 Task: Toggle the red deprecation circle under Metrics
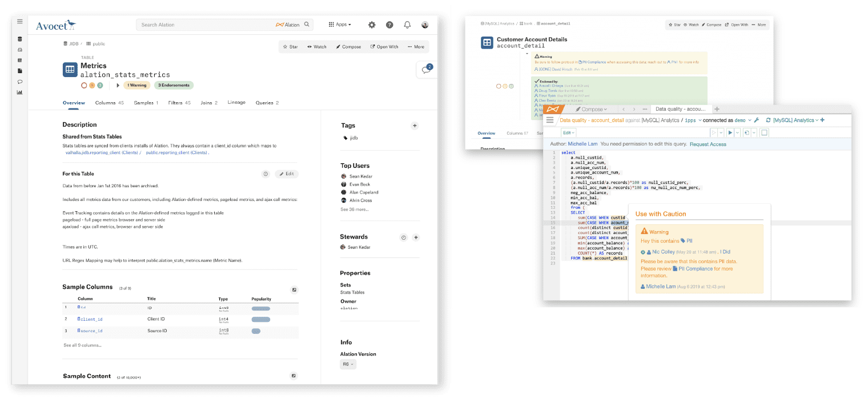pyautogui.click(x=84, y=86)
